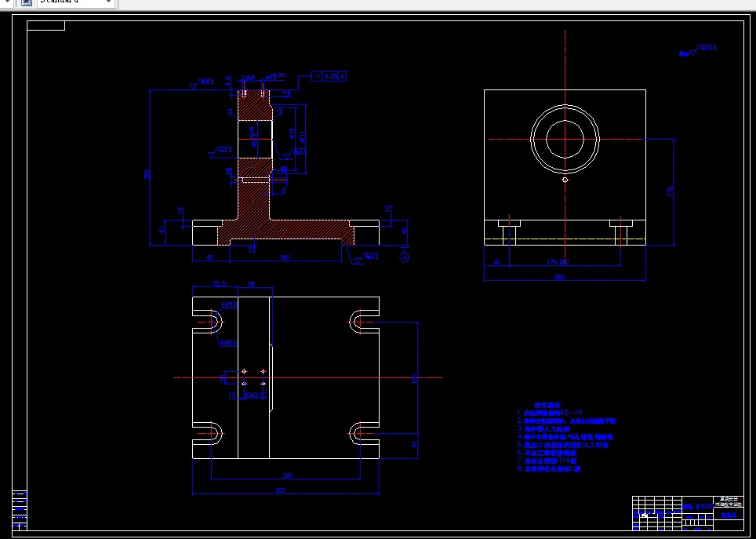Open the Standard style dropdown at top
This screenshot has height=539, width=756.
[76, 2]
